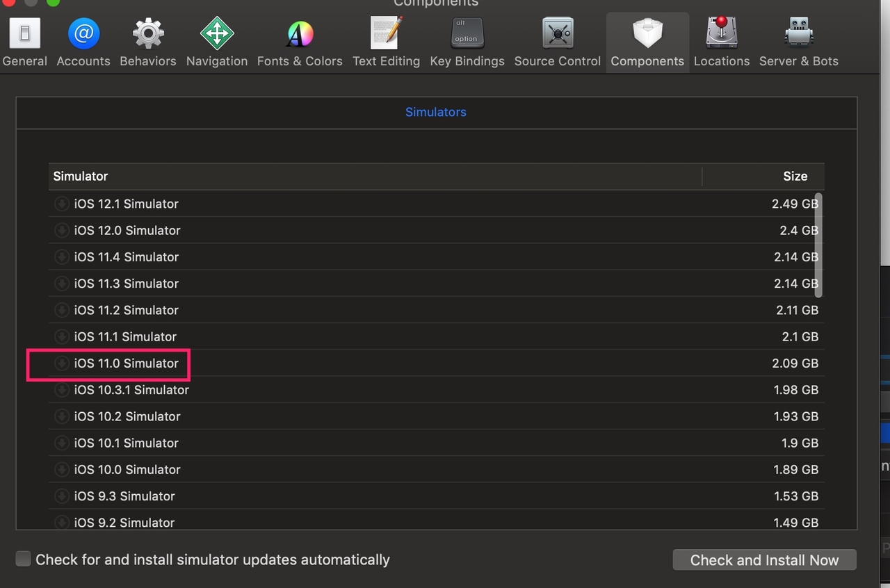The height and width of the screenshot is (588, 890).
Task: Download the iOS 10.1 Simulator
Action: [62, 443]
